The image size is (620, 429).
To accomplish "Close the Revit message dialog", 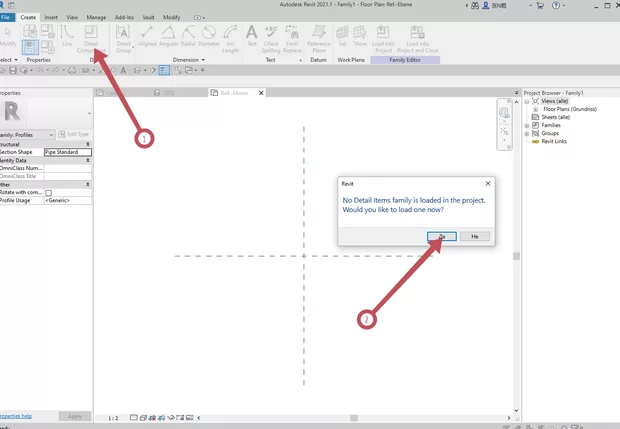I will [x=488, y=183].
